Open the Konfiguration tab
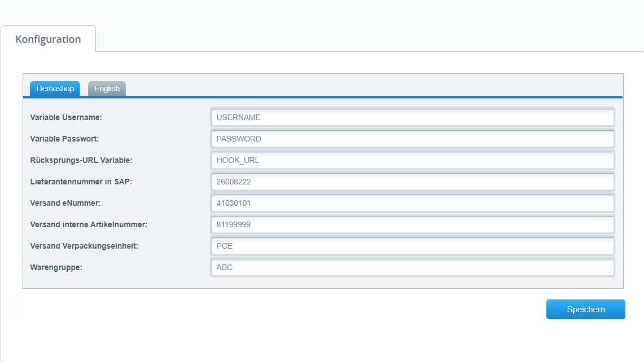Viewport: 644px width, 362px height. tap(48, 39)
